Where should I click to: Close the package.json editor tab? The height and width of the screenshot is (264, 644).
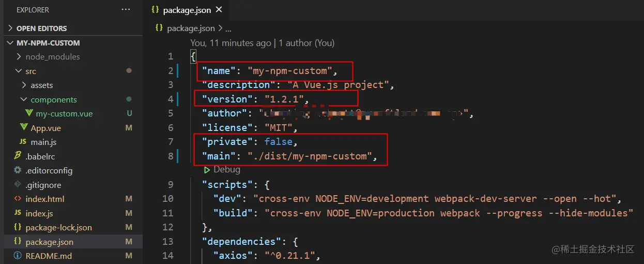(x=219, y=10)
